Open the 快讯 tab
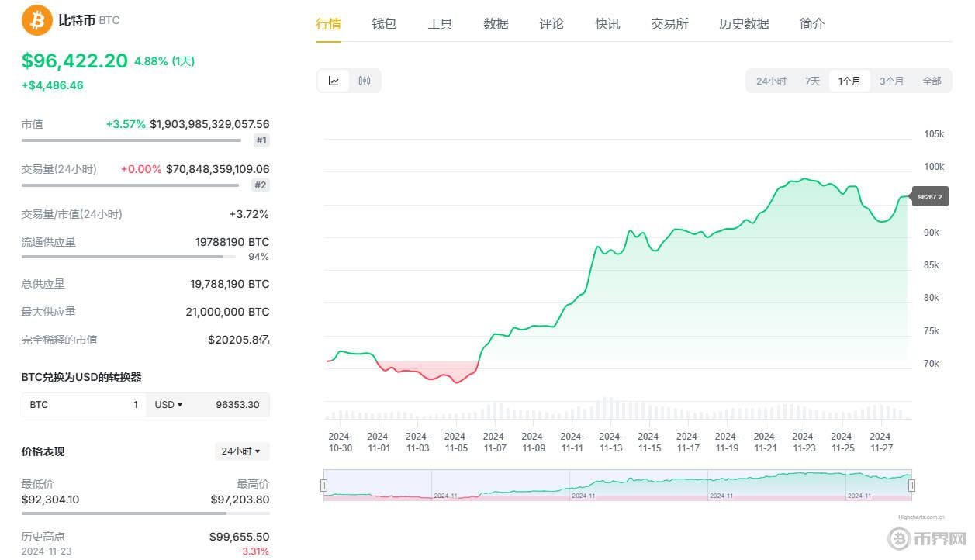Image resolution: width=975 pixels, height=560 pixels. pyautogui.click(x=607, y=24)
